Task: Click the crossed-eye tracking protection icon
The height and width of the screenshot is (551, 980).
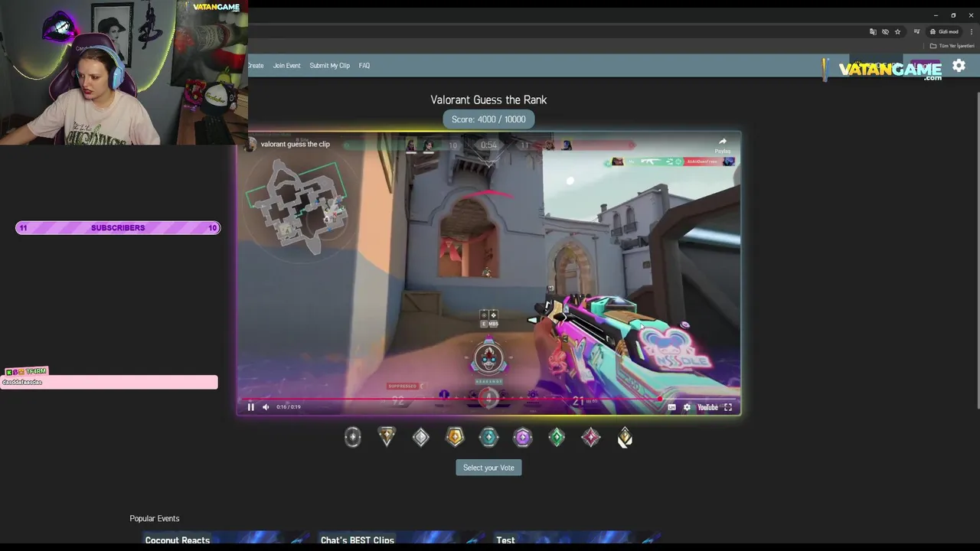Action: (x=885, y=31)
